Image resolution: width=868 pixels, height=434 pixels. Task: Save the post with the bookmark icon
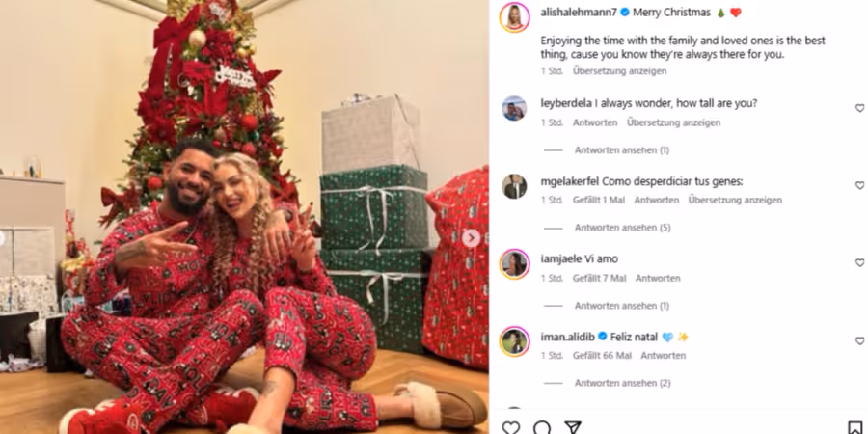pos(854,427)
